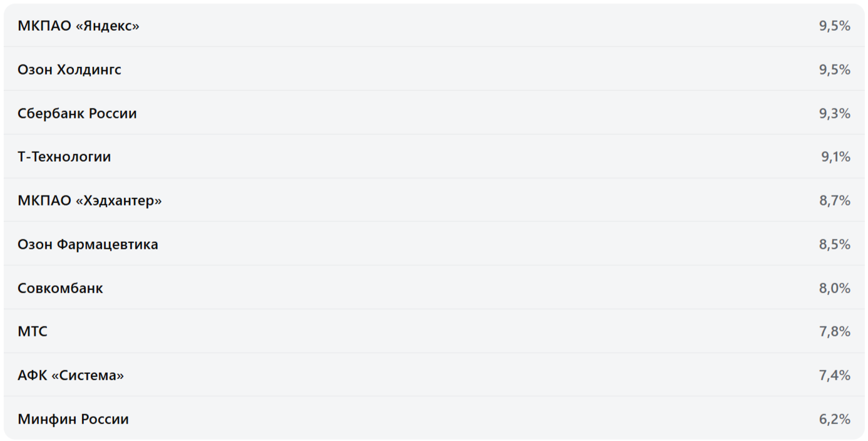Select the 9,5% value beside Озон Холдингс
868x441 pixels.
click(x=834, y=70)
